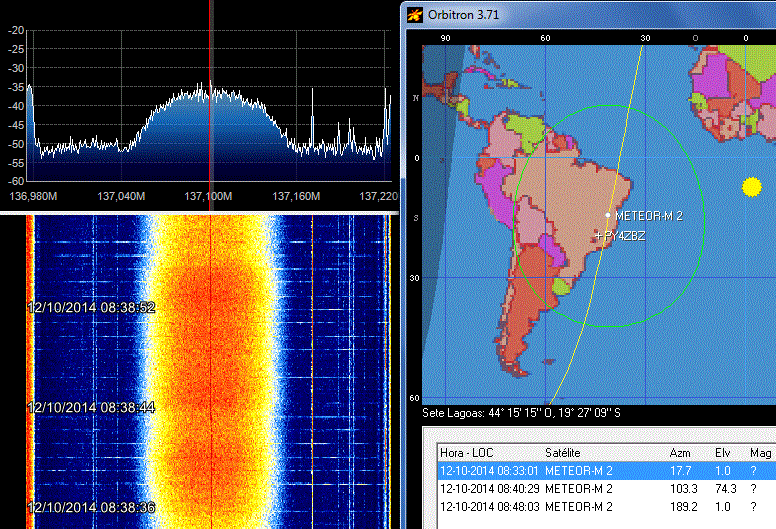Click the METEOR-M 2 label on the map

click(649, 216)
